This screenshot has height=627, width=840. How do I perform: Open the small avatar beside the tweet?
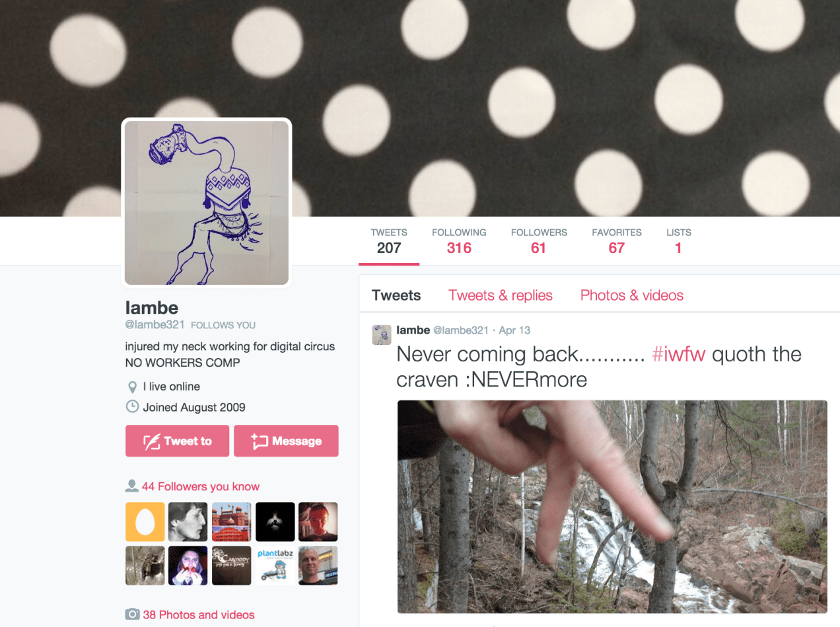pyautogui.click(x=382, y=335)
